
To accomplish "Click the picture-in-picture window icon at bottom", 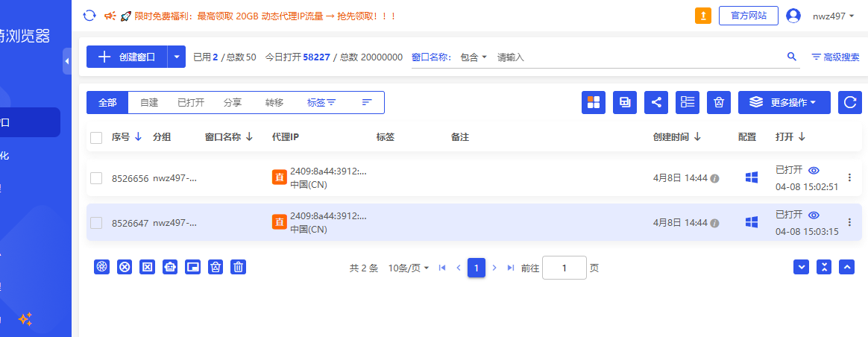I will point(192,267).
